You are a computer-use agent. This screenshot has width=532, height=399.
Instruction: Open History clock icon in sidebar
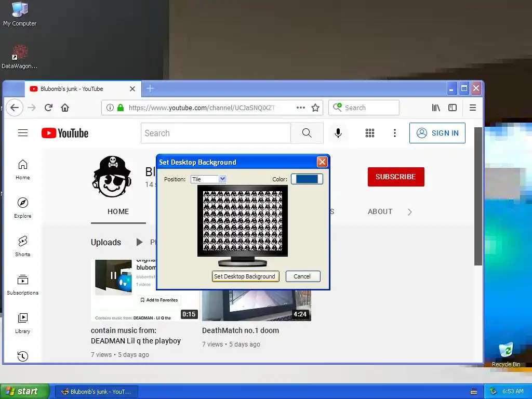coord(23,356)
